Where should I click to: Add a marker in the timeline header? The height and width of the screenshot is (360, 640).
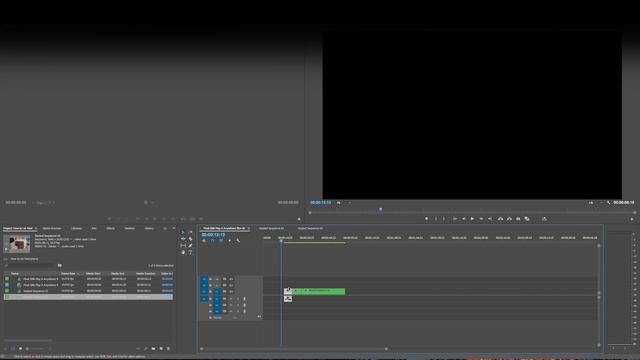point(229,240)
